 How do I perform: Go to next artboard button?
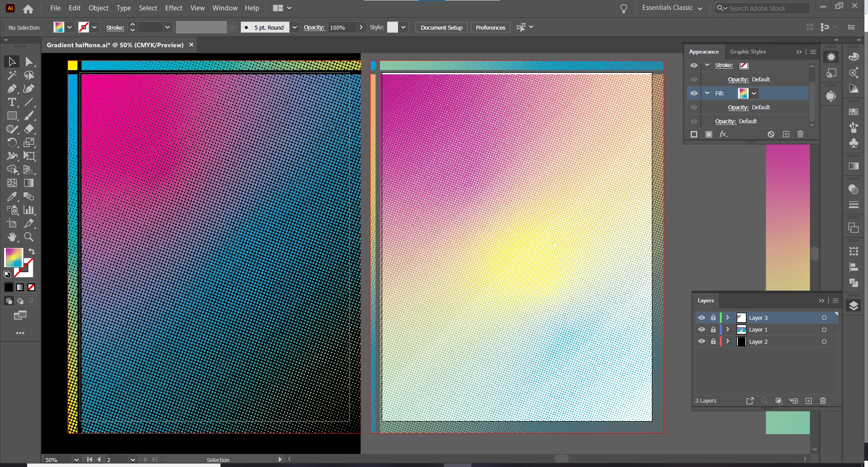click(x=145, y=460)
